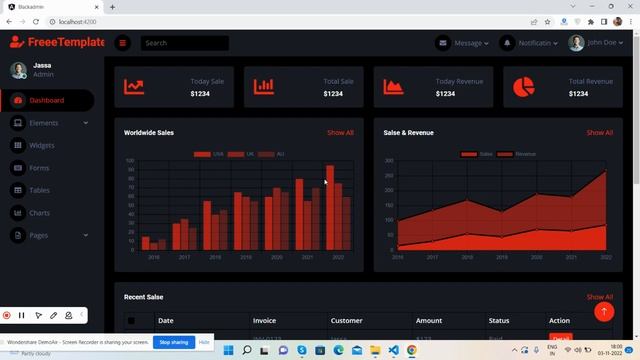Screen dimensions: 640x360
Task: Click Jassa's sidebar profile picture
Action: (18, 70)
